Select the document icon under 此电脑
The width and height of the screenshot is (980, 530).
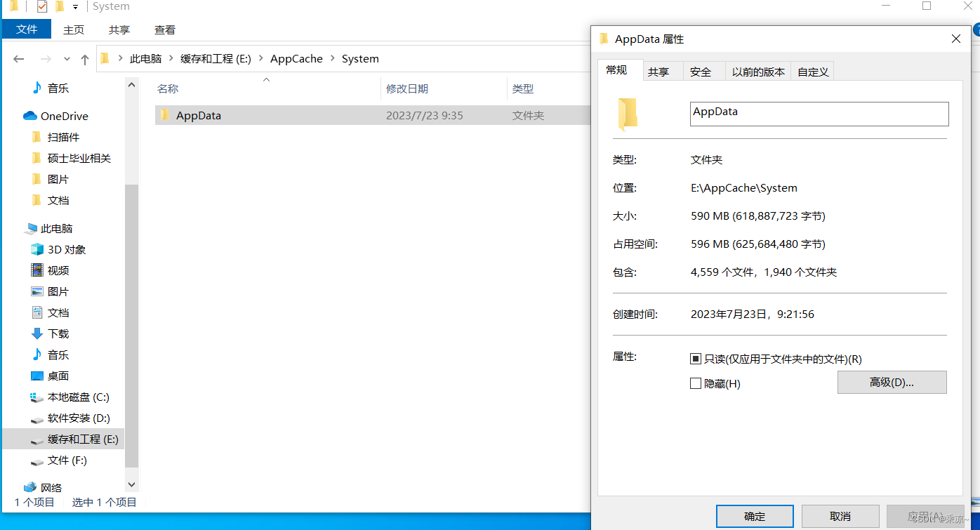[x=37, y=312]
